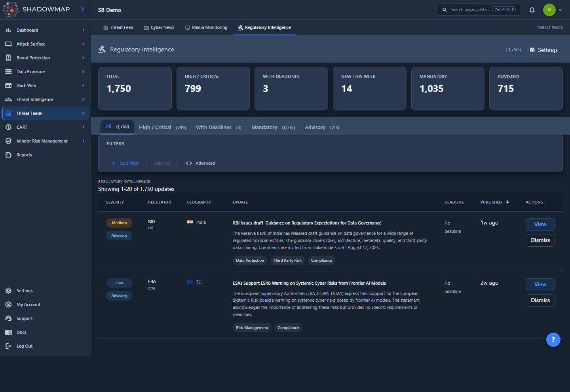Dismiss the EBA regulatory update
This screenshot has width=570, height=392.
(540, 301)
